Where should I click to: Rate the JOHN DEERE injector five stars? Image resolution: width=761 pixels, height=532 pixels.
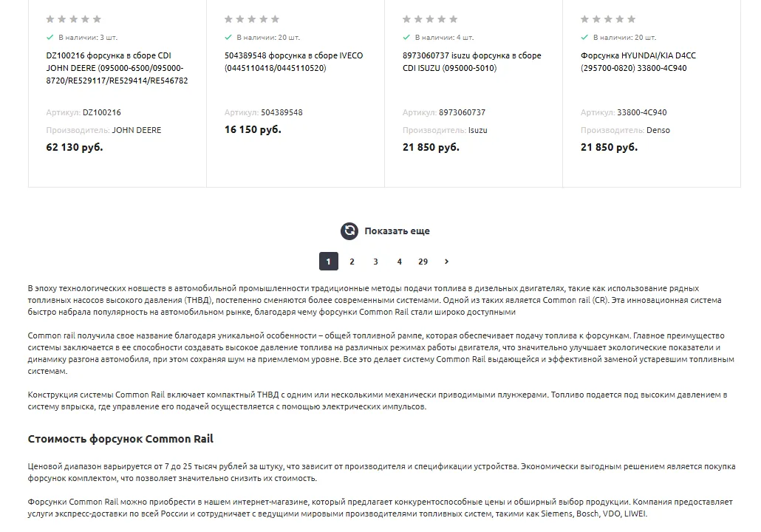(97, 19)
